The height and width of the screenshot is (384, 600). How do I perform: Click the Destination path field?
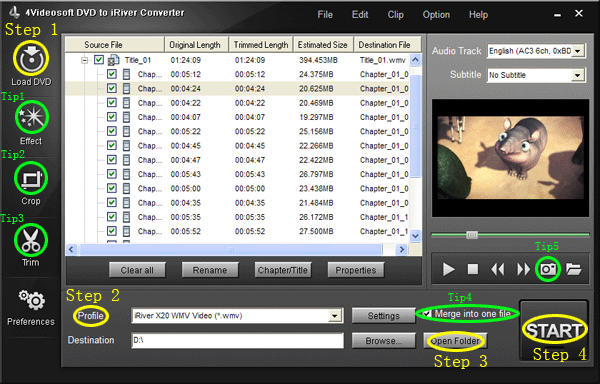237,340
